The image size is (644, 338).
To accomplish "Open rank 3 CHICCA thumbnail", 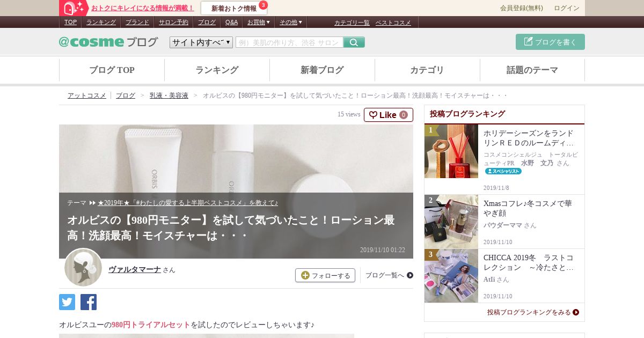I will coord(451,276).
